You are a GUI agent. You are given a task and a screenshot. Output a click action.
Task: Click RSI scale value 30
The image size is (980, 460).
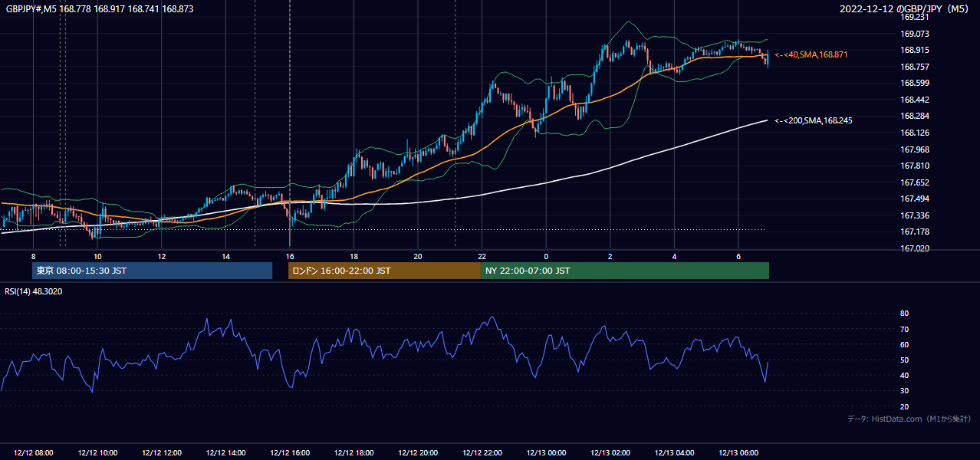[x=904, y=391]
